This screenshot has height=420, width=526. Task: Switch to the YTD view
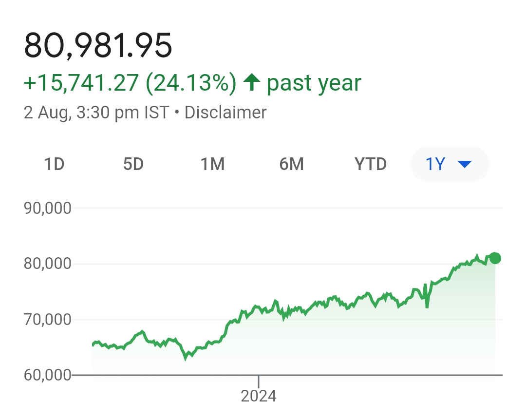pos(371,165)
